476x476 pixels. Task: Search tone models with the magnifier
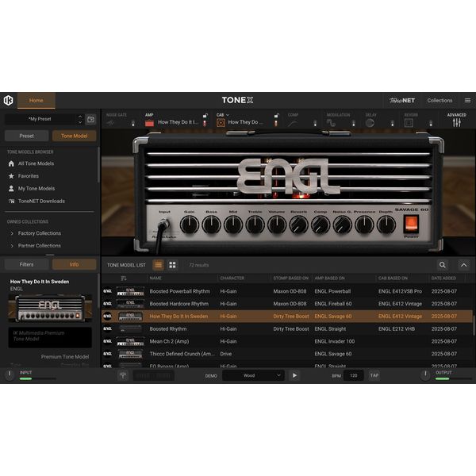(443, 265)
